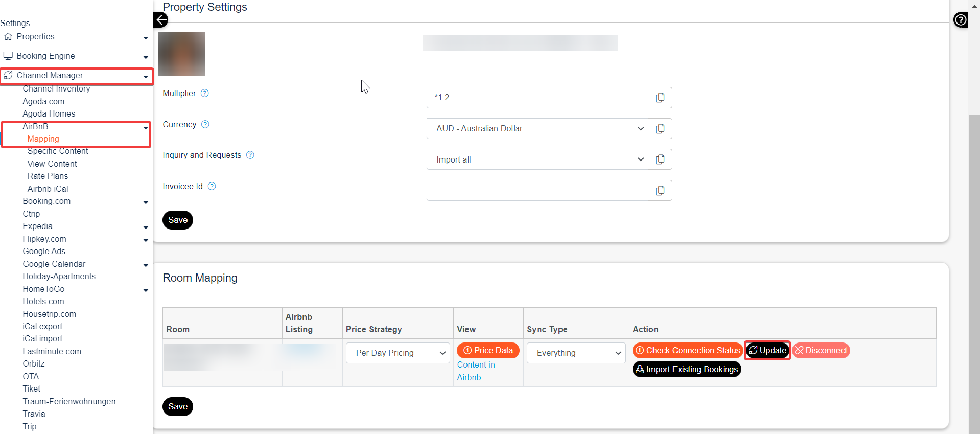Expand the Flipkey.com submenu arrow
The height and width of the screenshot is (434, 980).
(x=146, y=240)
